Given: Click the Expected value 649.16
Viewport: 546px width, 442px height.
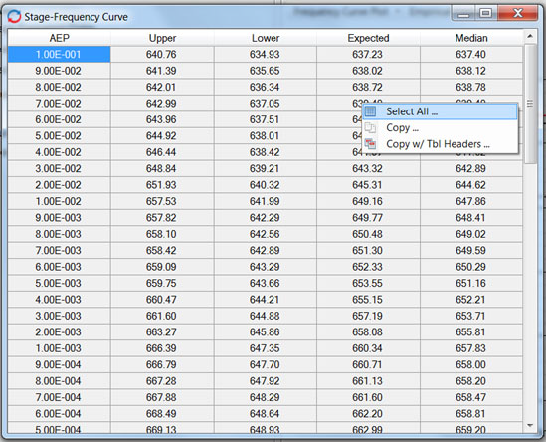Looking at the screenshot, I should point(367,201).
